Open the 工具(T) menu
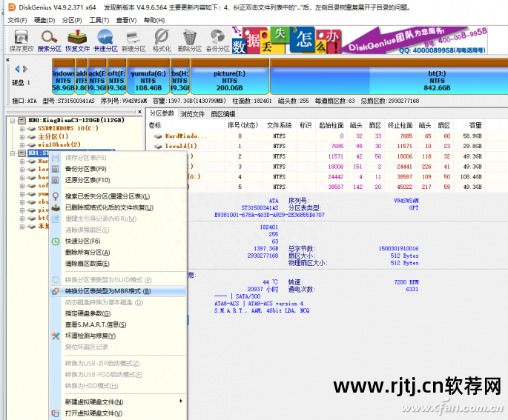508x420 pixels. point(99,20)
